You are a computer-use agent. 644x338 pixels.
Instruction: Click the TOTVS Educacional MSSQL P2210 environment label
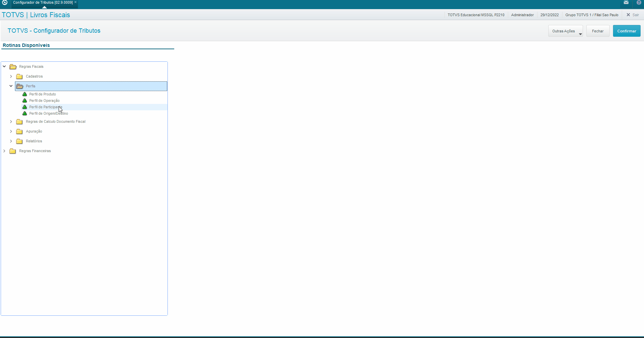click(476, 15)
